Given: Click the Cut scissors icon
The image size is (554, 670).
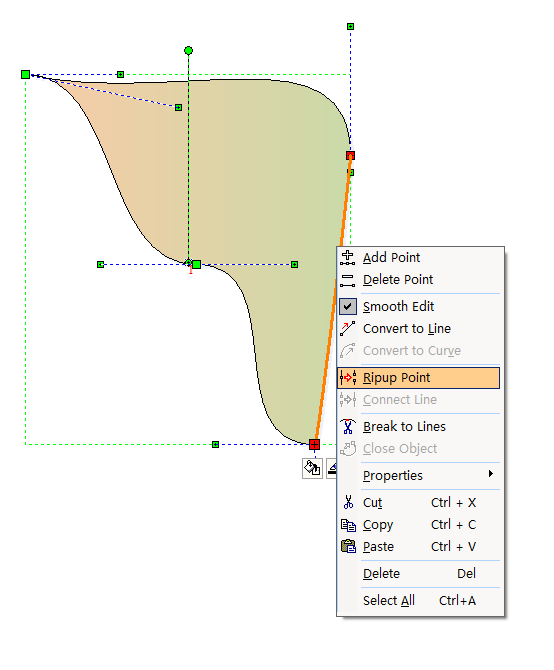Looking at the screenshot, I should pyautogui.click(x=348, y=502).
